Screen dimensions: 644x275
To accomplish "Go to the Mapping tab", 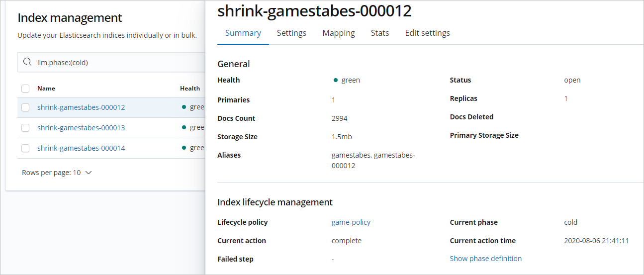I will click(x=339, y=33).
